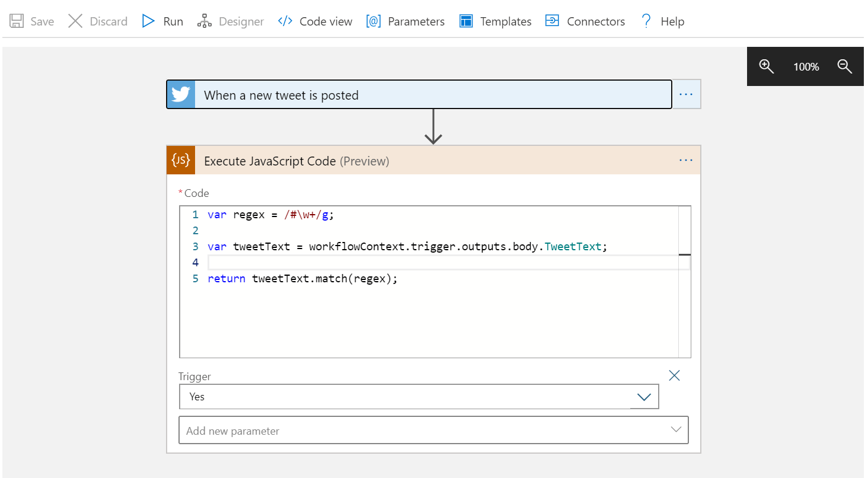Zoom in on the designer canvas
Screen dimensions: 868x478
point(767,66)
